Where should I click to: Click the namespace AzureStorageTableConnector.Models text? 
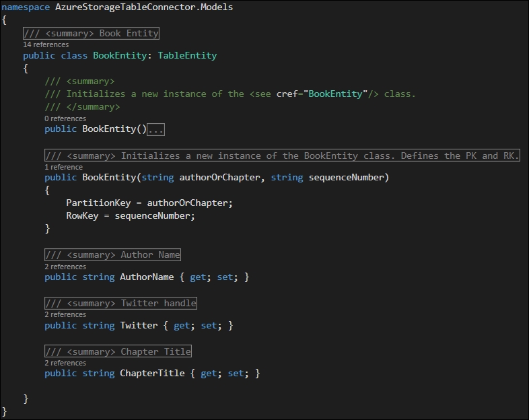pos(144,7)
